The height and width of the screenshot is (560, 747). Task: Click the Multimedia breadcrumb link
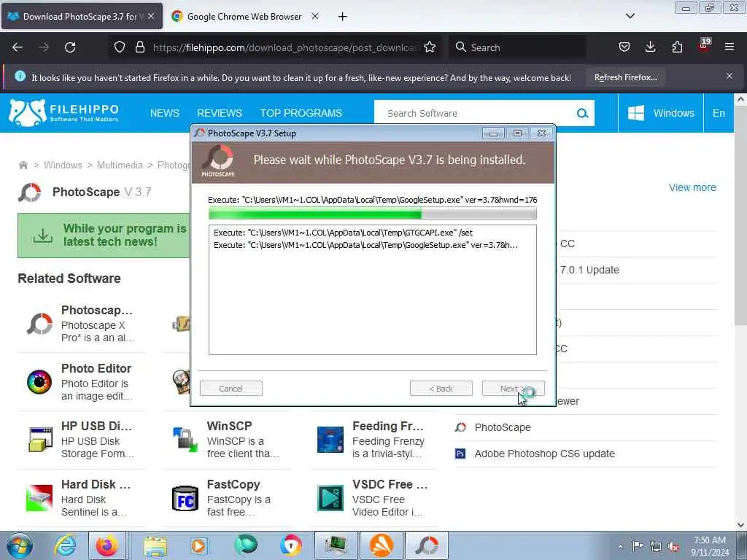[120, 166]
